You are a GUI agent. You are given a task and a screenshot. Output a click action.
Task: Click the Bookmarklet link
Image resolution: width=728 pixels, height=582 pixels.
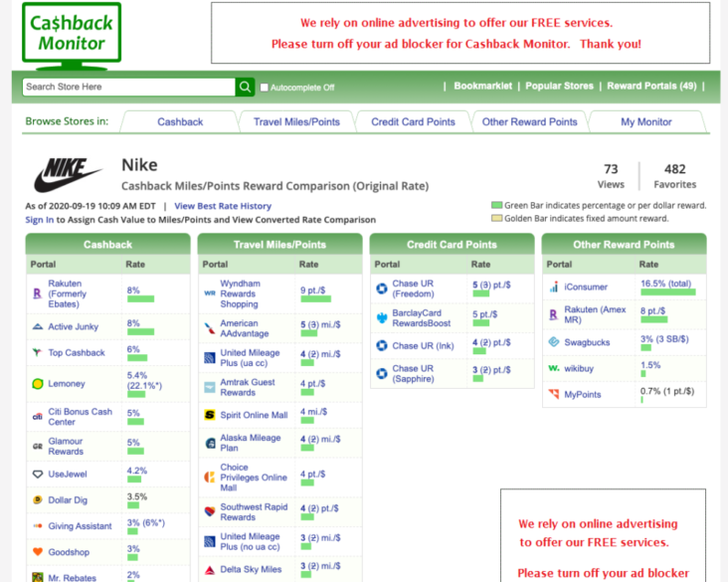click(483, 86)
